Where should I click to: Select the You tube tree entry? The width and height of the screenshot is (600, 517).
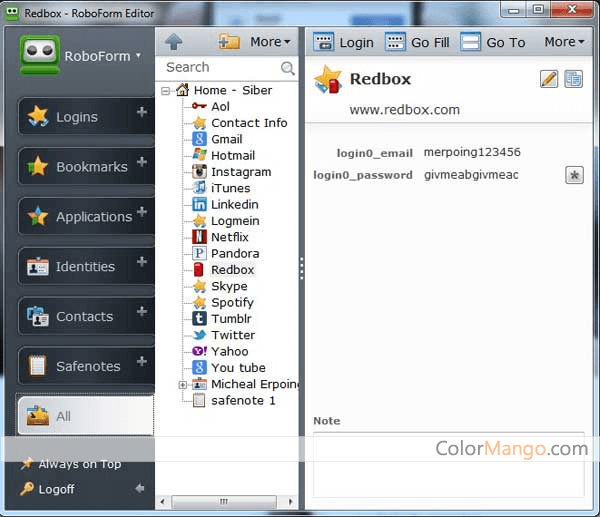pyautogui.click(x=238, y=367)
